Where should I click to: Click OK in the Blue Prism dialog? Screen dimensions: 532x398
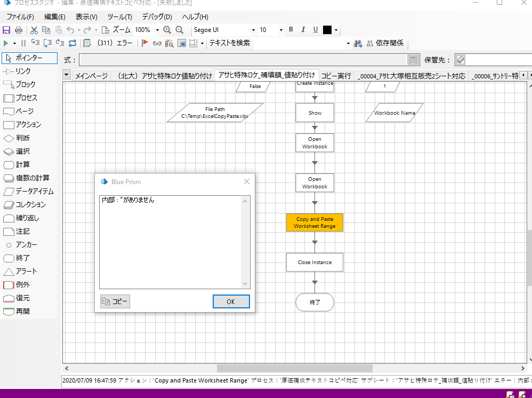click(x=231, y=301)
